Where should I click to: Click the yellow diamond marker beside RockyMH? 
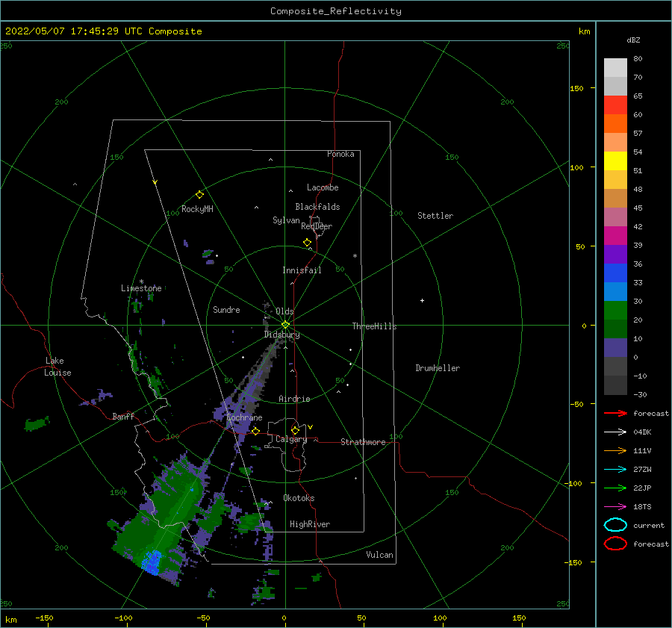pos(199,195)
